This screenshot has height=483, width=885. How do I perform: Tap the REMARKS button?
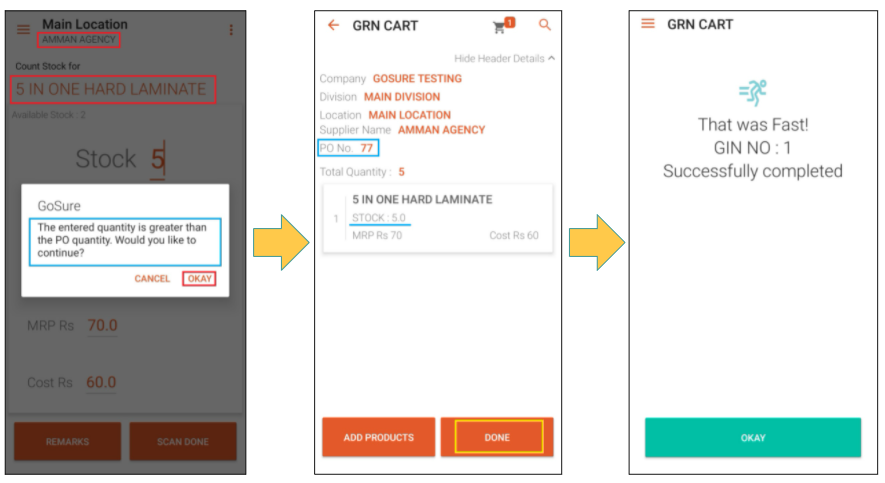68,441
